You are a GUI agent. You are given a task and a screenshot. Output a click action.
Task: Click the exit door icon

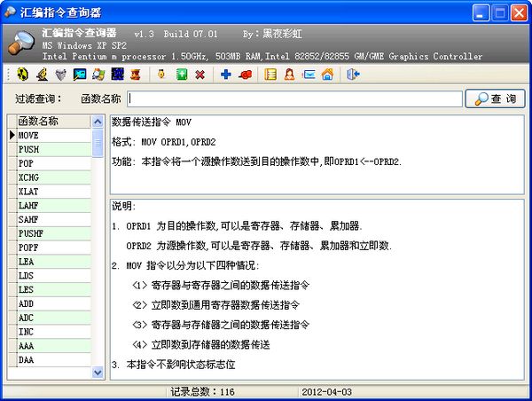tap(353, 74)
